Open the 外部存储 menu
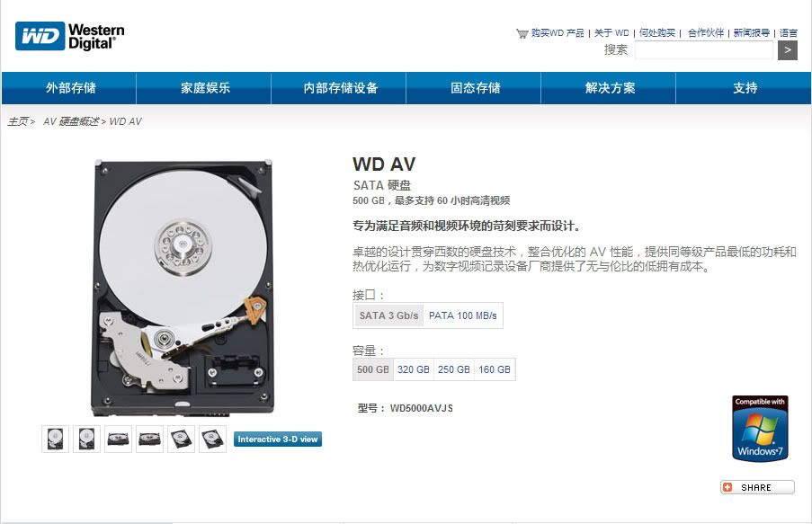This screenshot has height=524, width=812. (70, 88)
